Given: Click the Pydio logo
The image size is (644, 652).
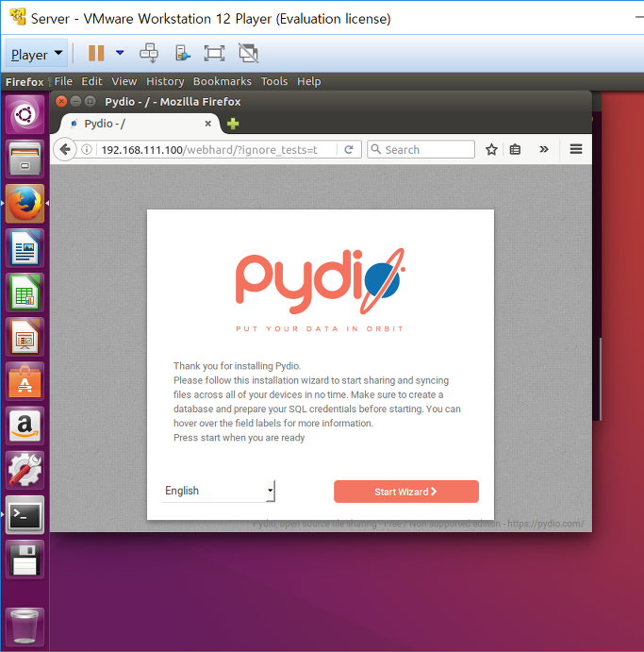Looking at the screenshot, I should [320, 281].
